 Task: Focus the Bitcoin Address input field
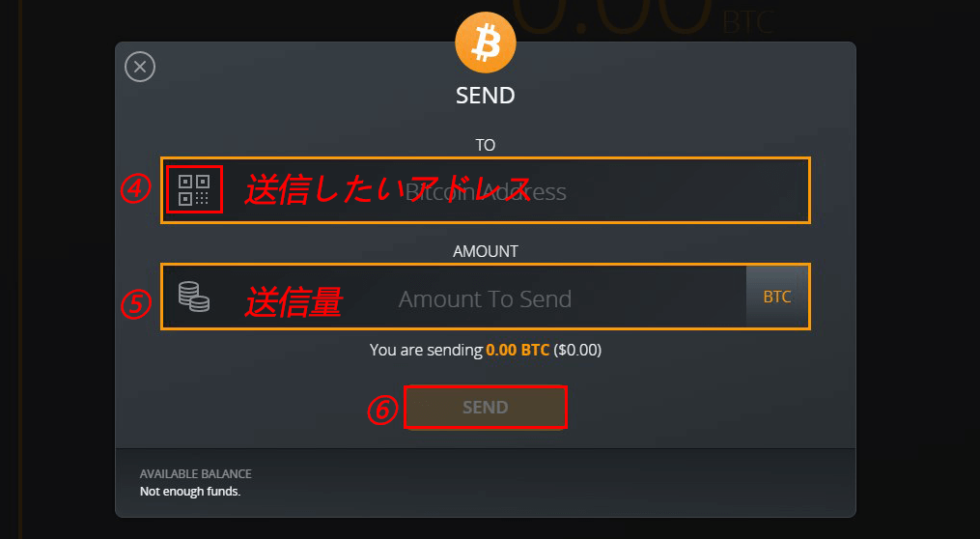coord(486,190)
